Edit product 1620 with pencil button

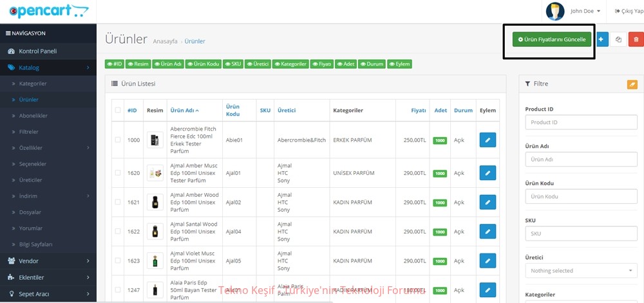[488, 172]
